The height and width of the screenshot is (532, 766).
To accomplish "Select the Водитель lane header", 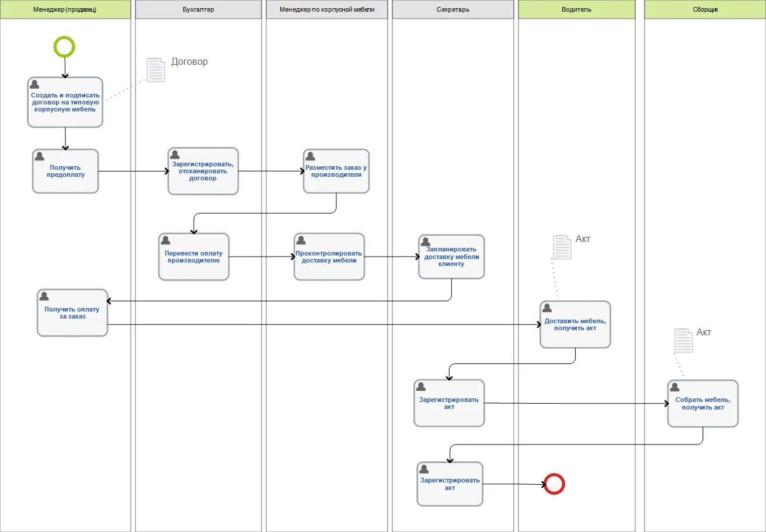I will (x=576, y=9).
